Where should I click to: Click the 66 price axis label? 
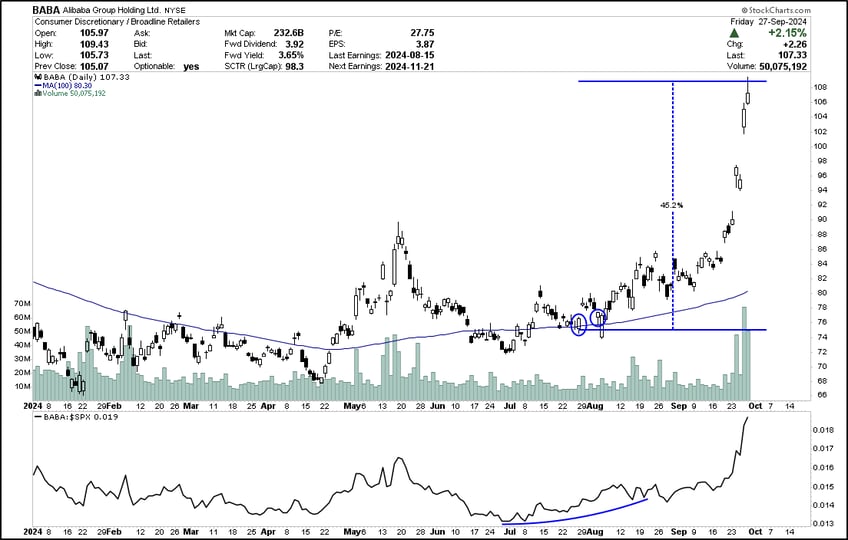(820, 395)
